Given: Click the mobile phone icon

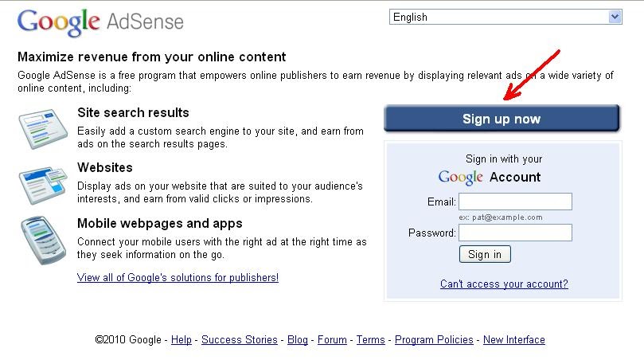Looking at the screenshot, I should 43,241.
